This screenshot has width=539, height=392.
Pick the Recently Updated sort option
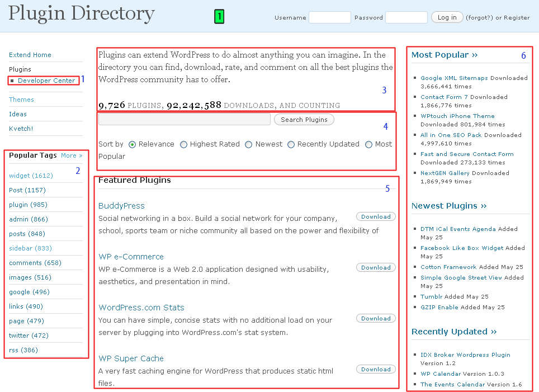pos(291,144)
